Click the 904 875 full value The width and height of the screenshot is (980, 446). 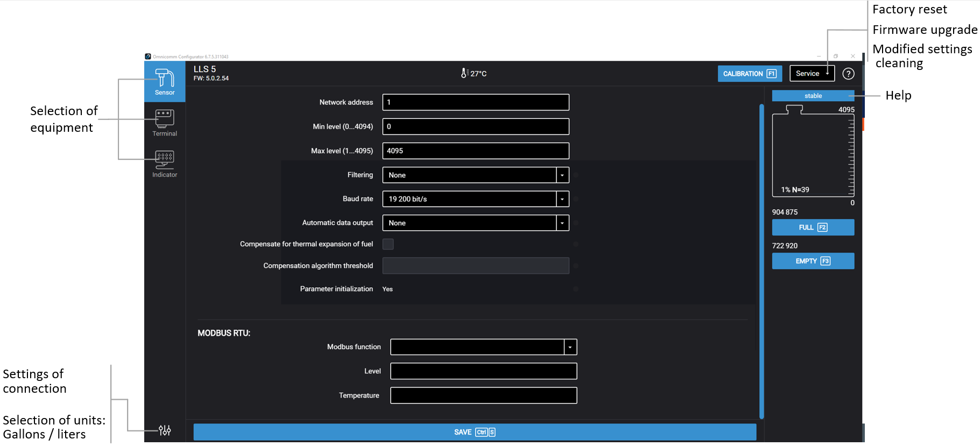(x=785, y=212)
